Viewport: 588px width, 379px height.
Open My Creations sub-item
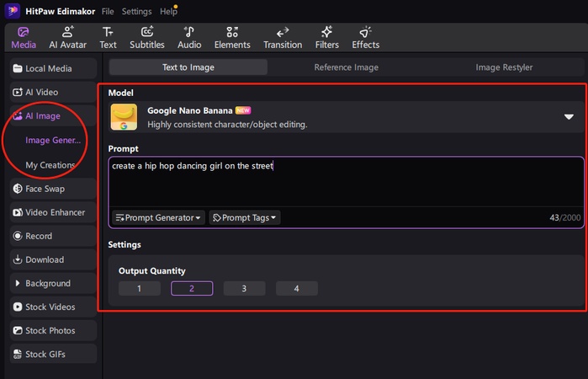pos(50,165)
